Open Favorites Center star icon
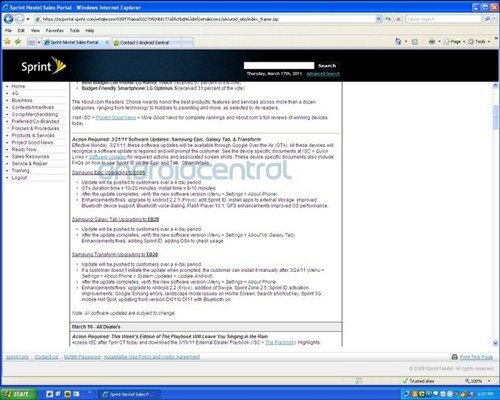The image size is (500, 400). (8, 42)
